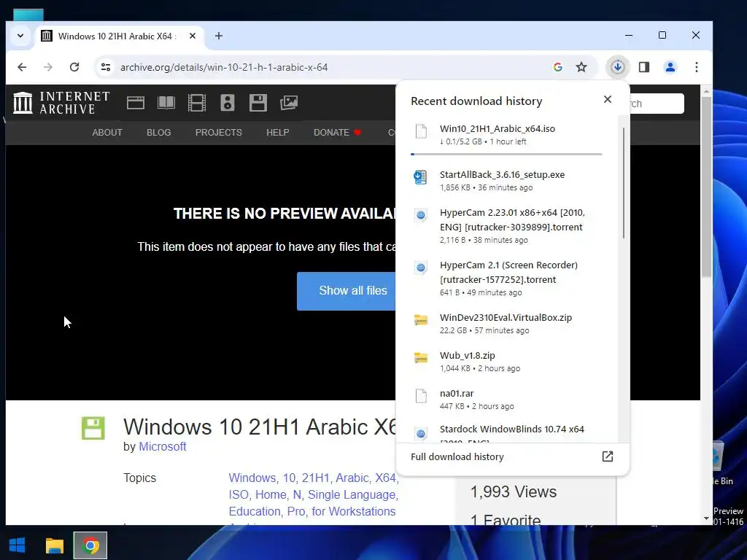The height and width of the screenshot is (560, 747).
Task: Click the Internet Archive search box
Action: (x=657, y=104)
